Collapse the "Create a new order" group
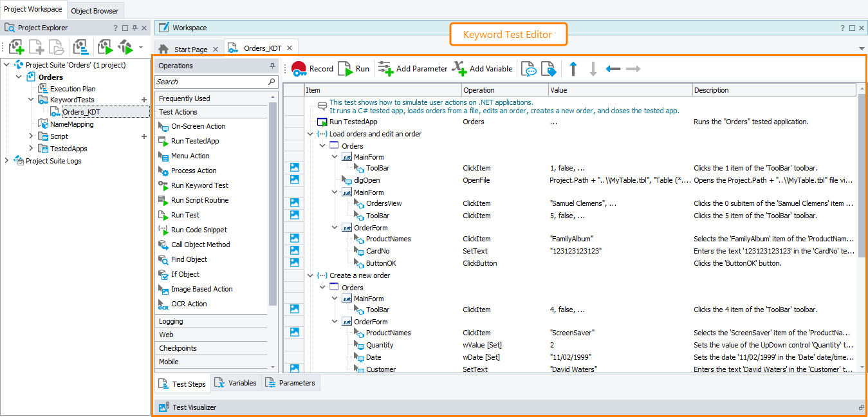The width and height of the screenshot is (868, 417). tap(310, 275)
